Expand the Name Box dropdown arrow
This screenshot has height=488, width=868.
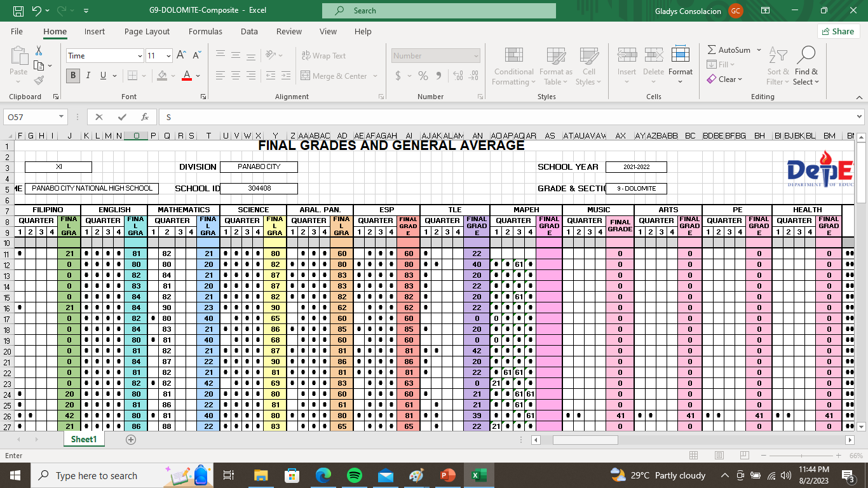click(x=61, y=117)
